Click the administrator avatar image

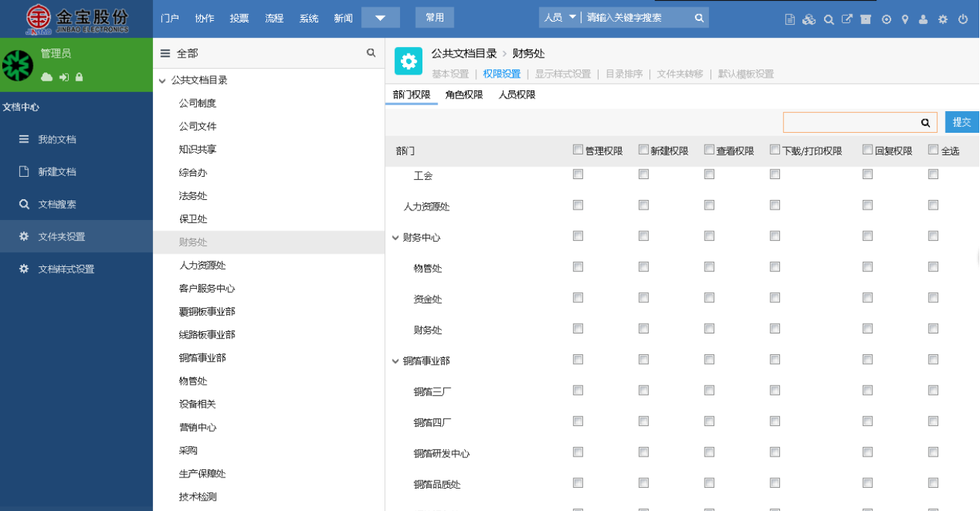click(17, 66)
